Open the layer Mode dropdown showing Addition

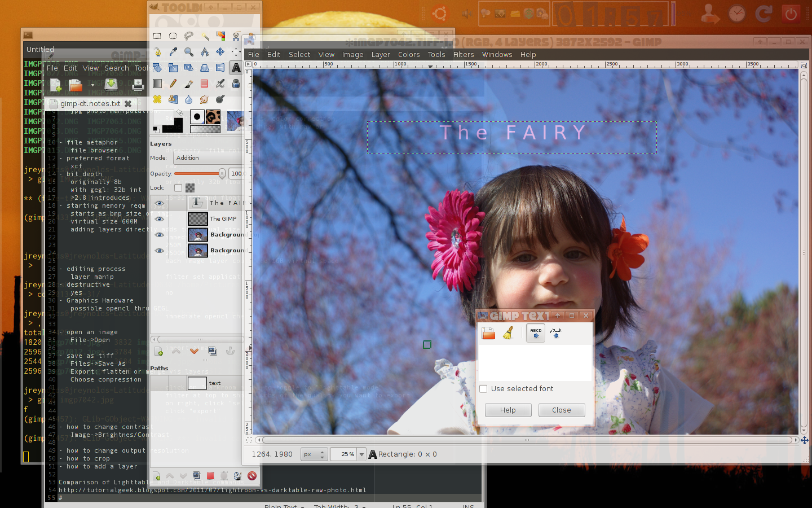pos(208,158)
